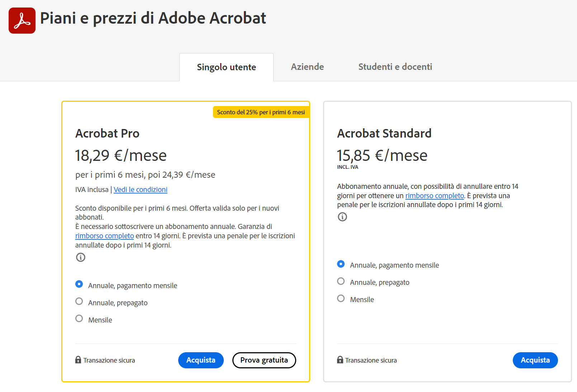Open the info icon on Acrobat Standard card
Viewport: 577px width, 392px height.
342,217
